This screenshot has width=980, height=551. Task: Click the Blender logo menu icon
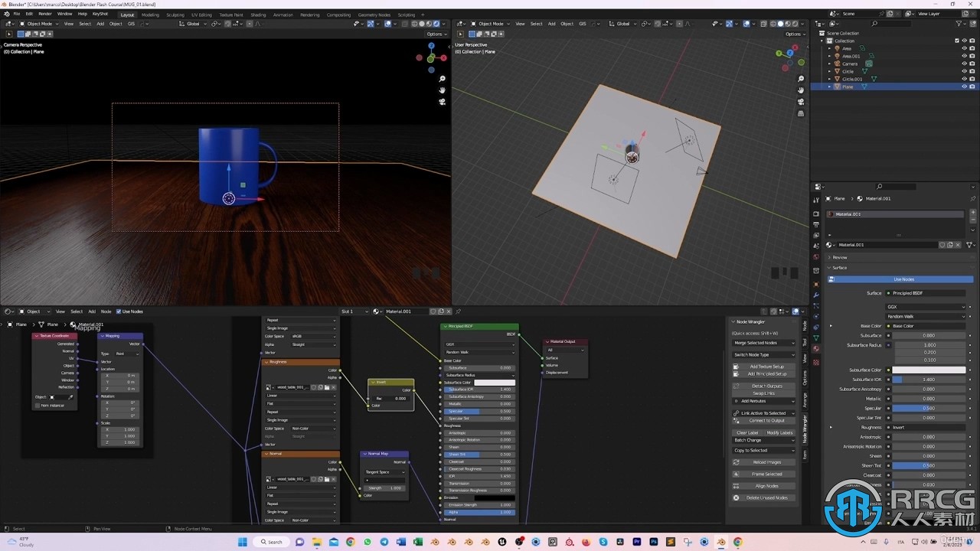click(x=7, y=14)
